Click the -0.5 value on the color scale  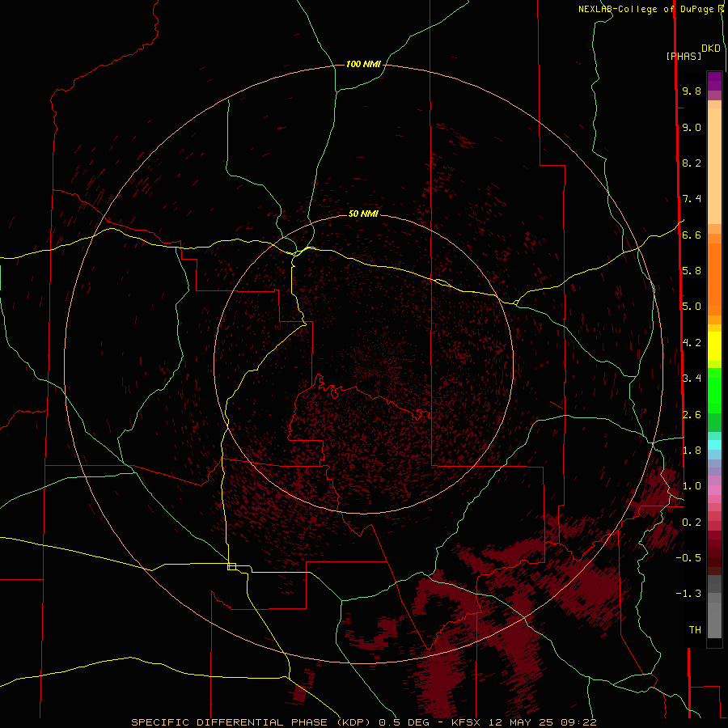pyautogui.click(x=688, y=557)
